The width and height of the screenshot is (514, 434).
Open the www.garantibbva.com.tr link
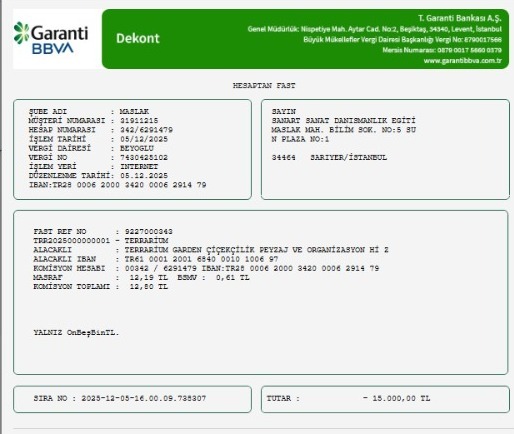[462, 61]
